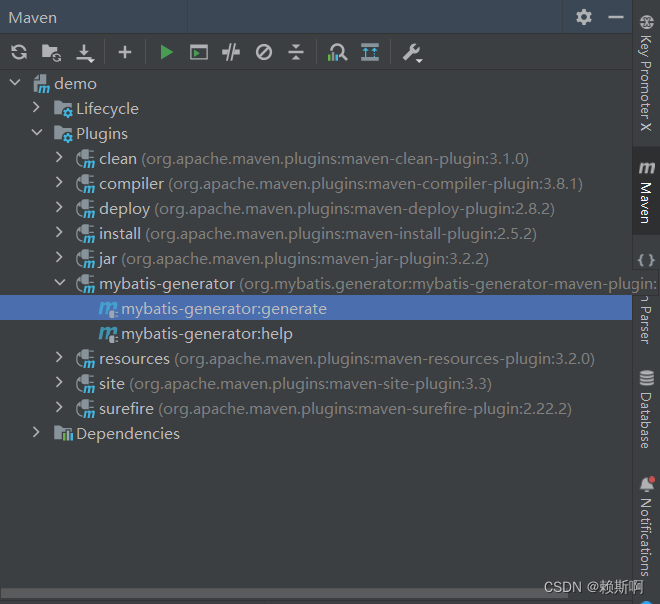This screenshot has width=660, height=604.
Task: Expand the Dependencies node
Action: pyautogui.click(x=37, y=432)
